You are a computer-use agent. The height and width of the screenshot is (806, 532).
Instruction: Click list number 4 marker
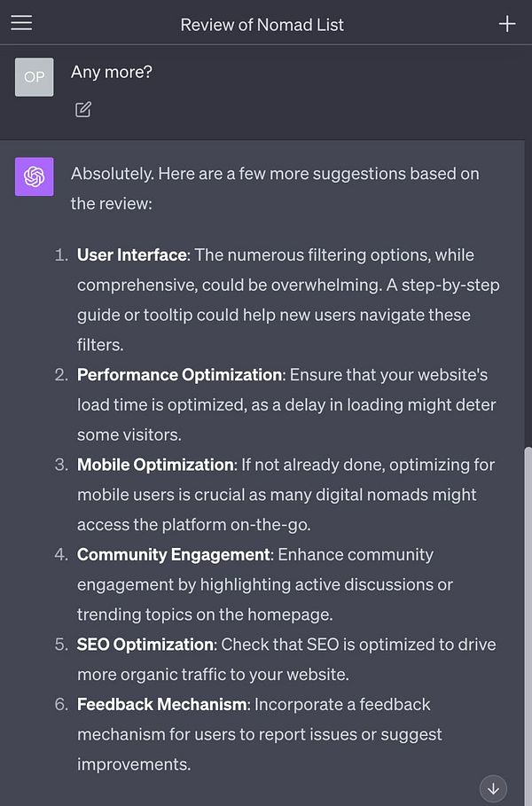pos(61,555)
